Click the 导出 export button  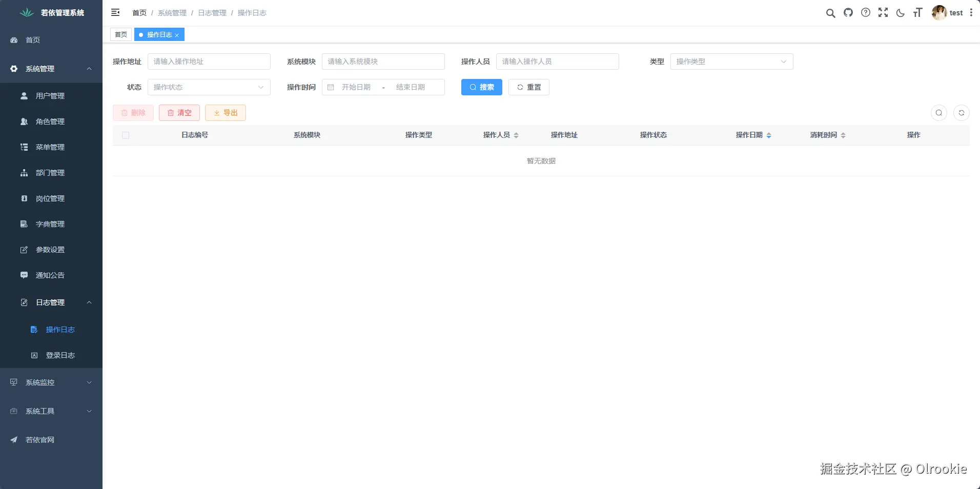pyautogui.click(x=225, y=112)
